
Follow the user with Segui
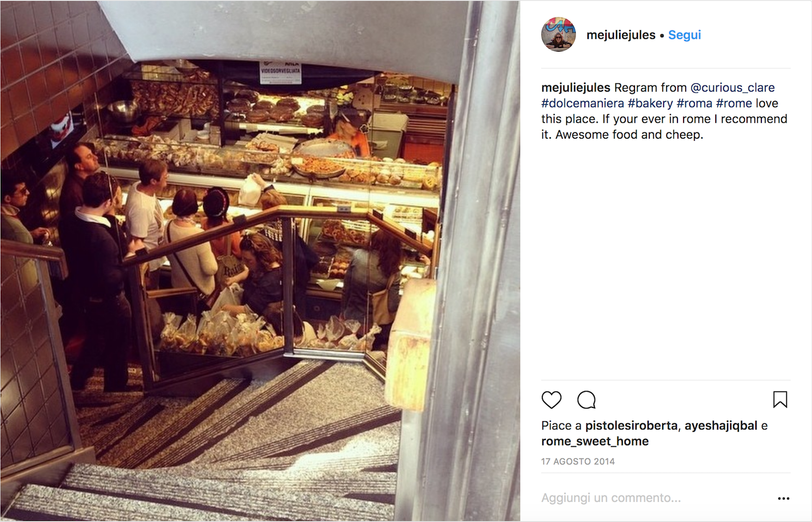(685, 35)
